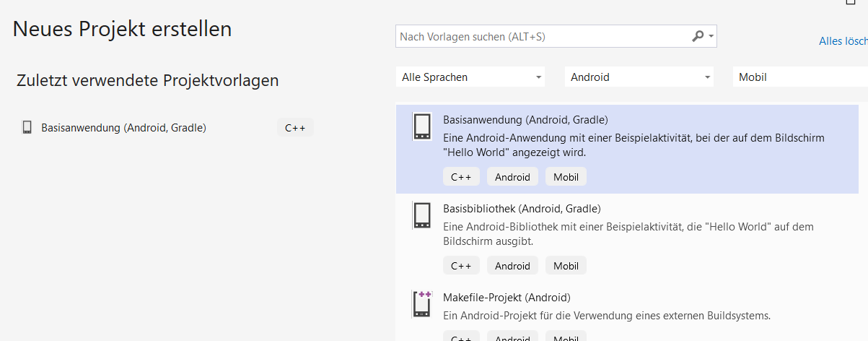Select the Basisbibliothek (Android, Gradle) template title
This screenshot has width=868, height=341.
click(522, 208)
